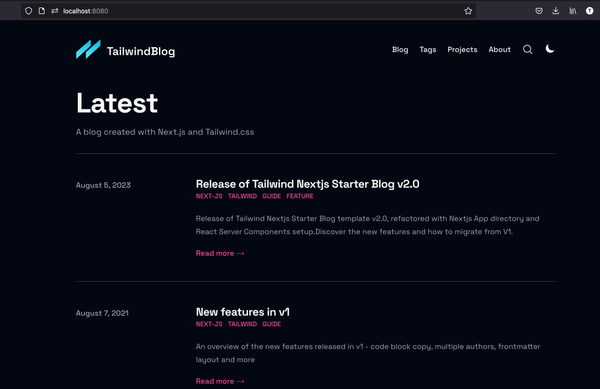The width and height of the screenshot is (600, 389).
Task: Click the August 7, 2021 date text
Action: (x=102, y=313)
